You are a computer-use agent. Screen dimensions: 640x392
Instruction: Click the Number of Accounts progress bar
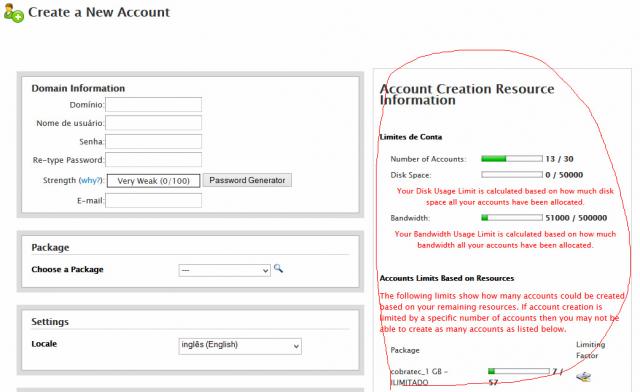click(512, 158)
